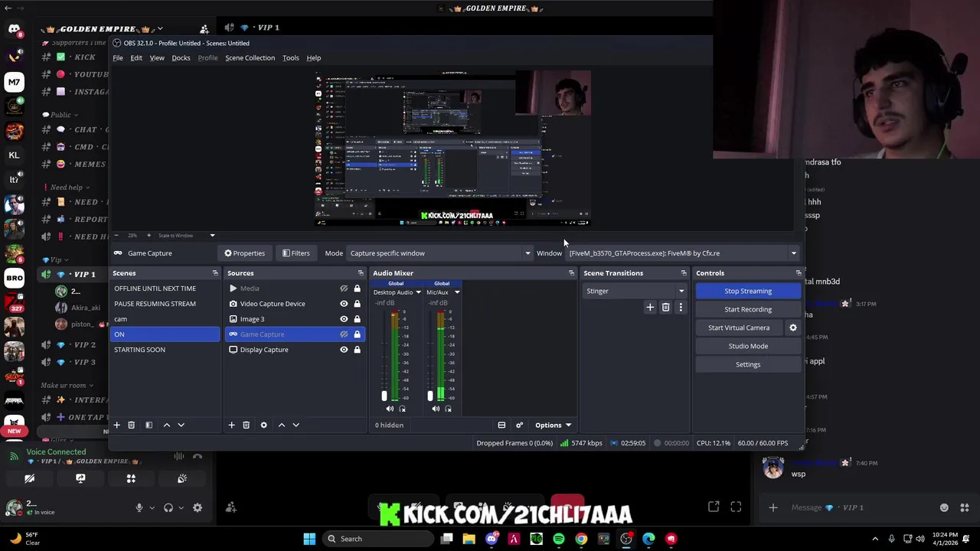Delete selected source with trash icon
Viewport: 980px width, 551px height.
click(x=246, y=425)
